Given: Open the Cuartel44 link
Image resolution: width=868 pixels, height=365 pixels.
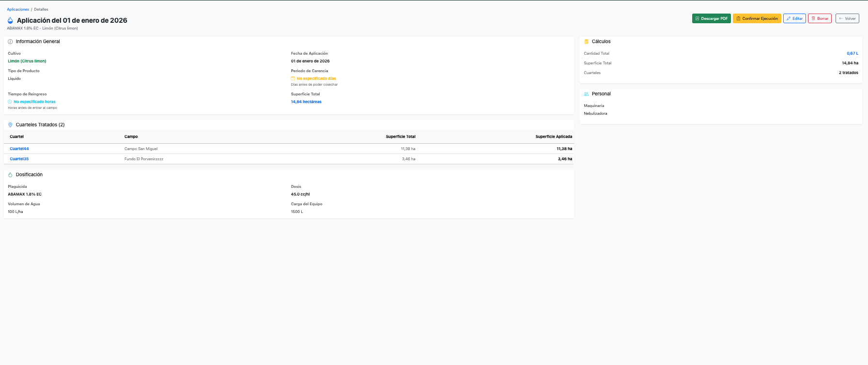Looking at the screenshot, I should tap(19, 149).
